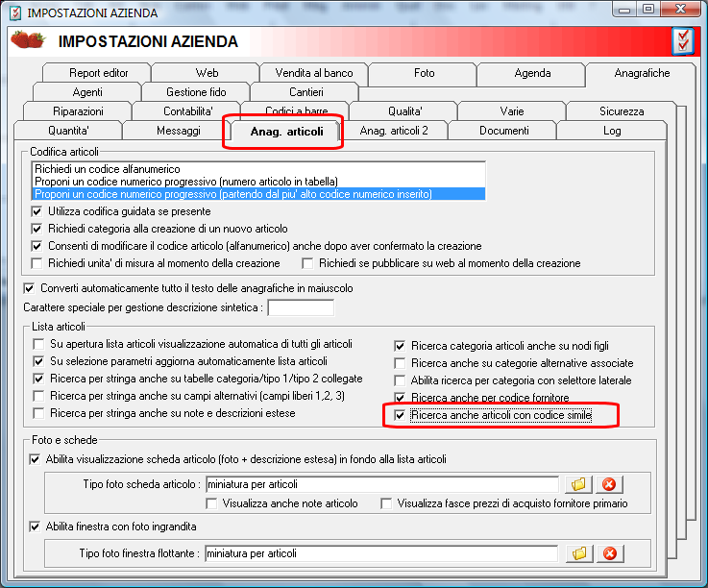Open the Anag. articoli 2 tab
Screen dimensions: 708x588
point(394,131)
